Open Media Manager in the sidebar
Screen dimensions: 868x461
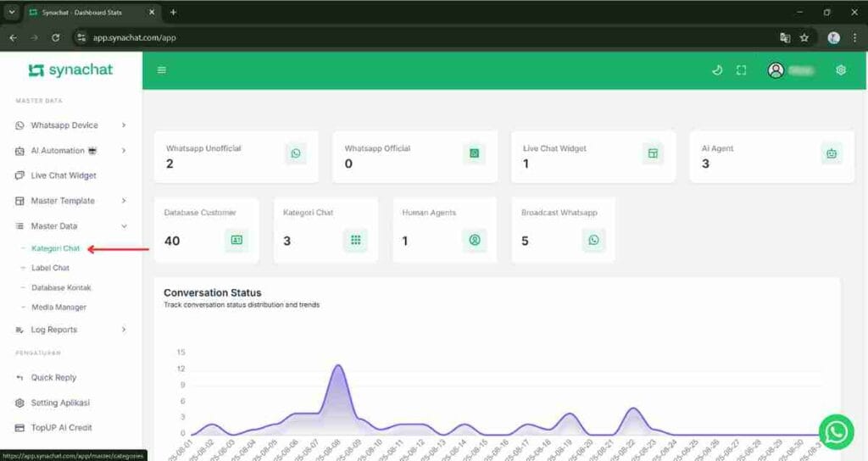(x=58, y=307)
